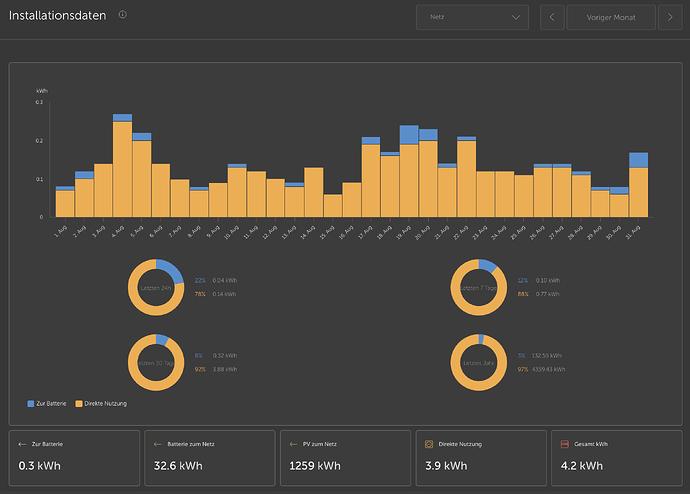This screenshot has width=690, height=494.
Task: Click the 32.6 kWh value
Action: [178, 466]
